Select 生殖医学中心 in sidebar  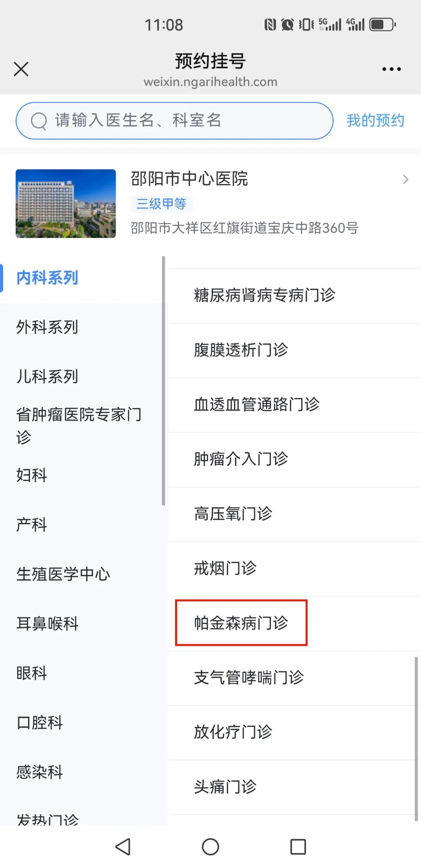click(63, 574)
